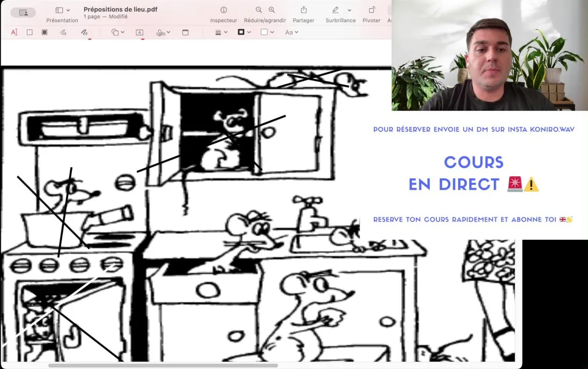This screenshot has width=588, height=369.
Task: Expand the Signature dropdown chevron
Action: coord(169,32)
